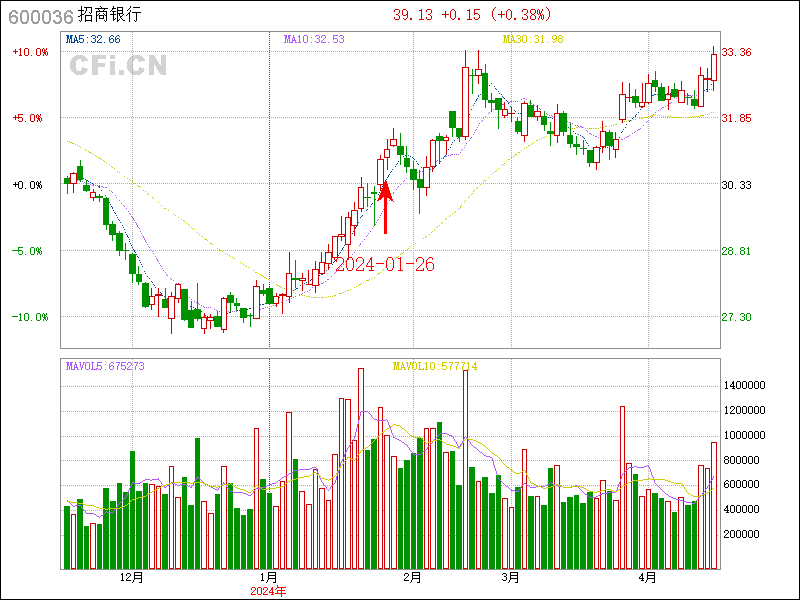Click the 12月 month label on time axis

[x=131, y=577]
